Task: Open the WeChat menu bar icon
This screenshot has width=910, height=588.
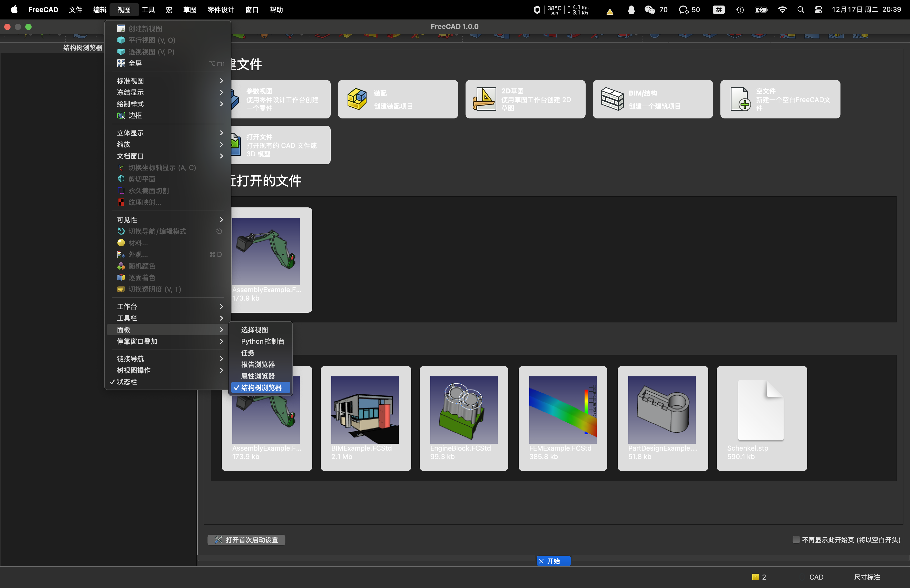Action: (x=650, y=9)
